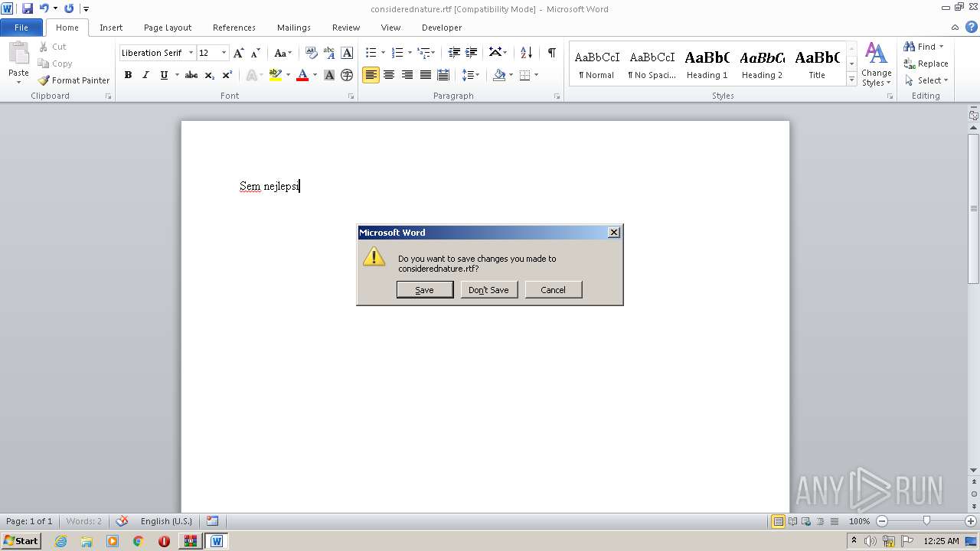The image size is (980, 551).
Task: Click the Find binoculars icon
Action: [x=910, y=47]
